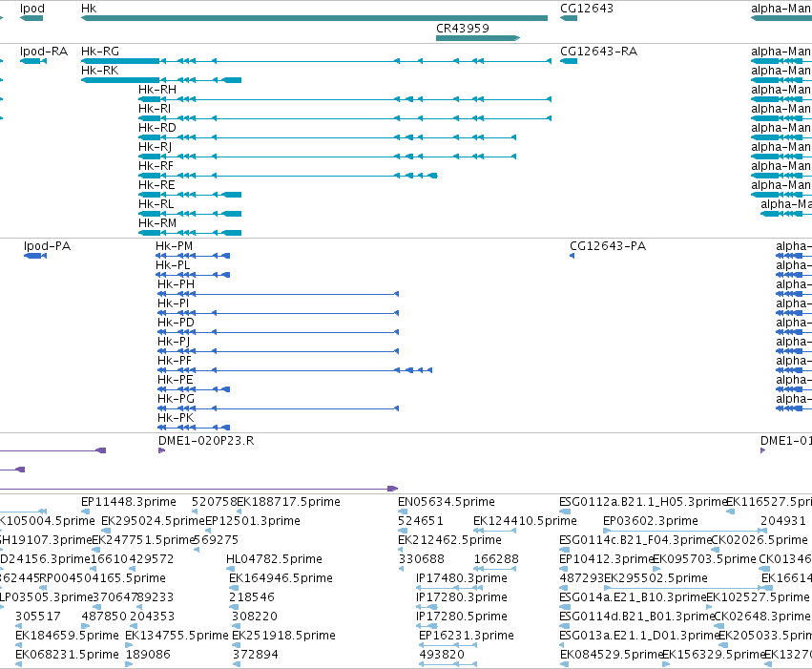This screenshot has width=812, height=669.
Task: Open the Ipod-RA transcript label
Action: [44, 52]
